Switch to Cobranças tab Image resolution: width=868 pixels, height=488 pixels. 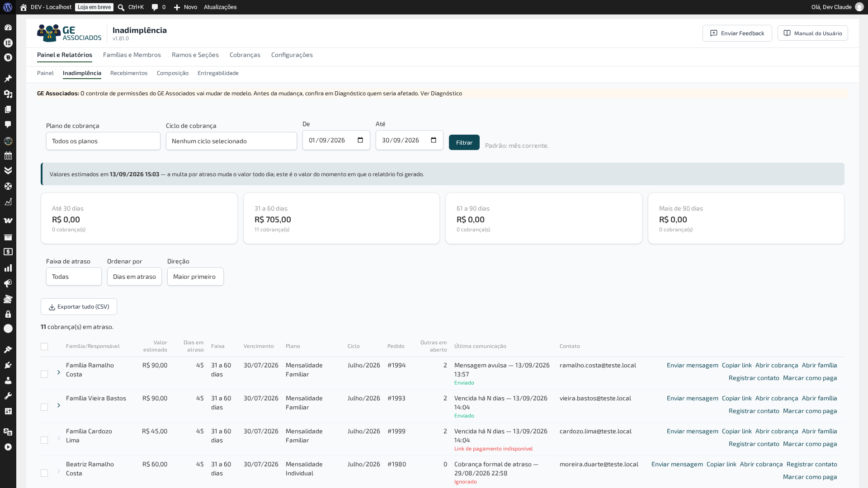245,55
